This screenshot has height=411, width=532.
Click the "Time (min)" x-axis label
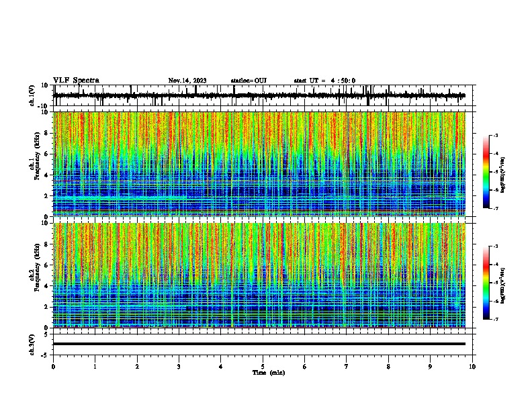click(269, 373)
